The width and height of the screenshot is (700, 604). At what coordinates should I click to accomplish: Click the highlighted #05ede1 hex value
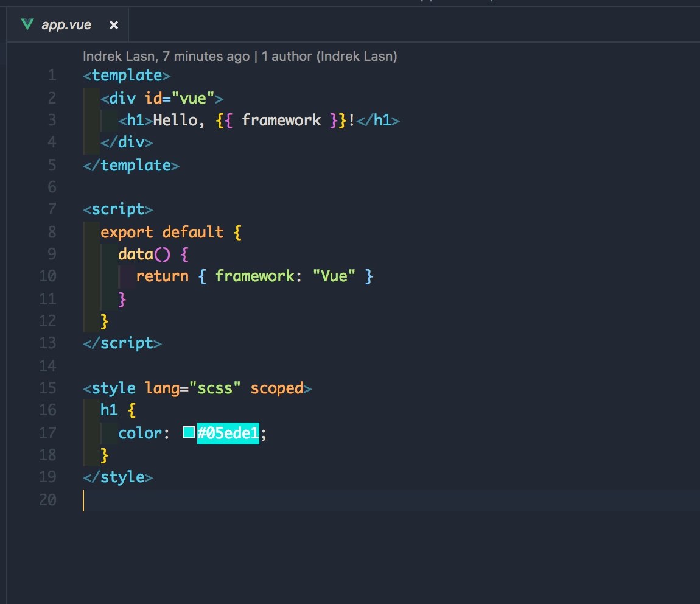tap(228, 433)
